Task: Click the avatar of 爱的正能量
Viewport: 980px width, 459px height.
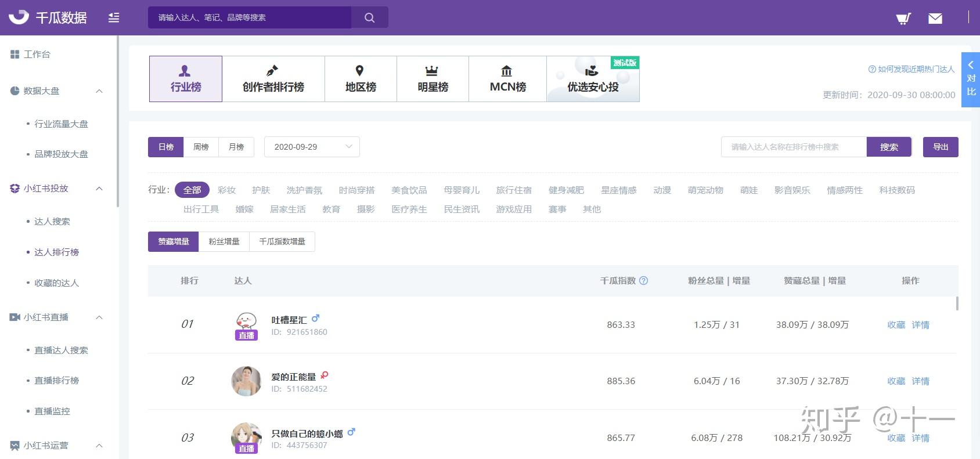Action: tap(246, 381)
